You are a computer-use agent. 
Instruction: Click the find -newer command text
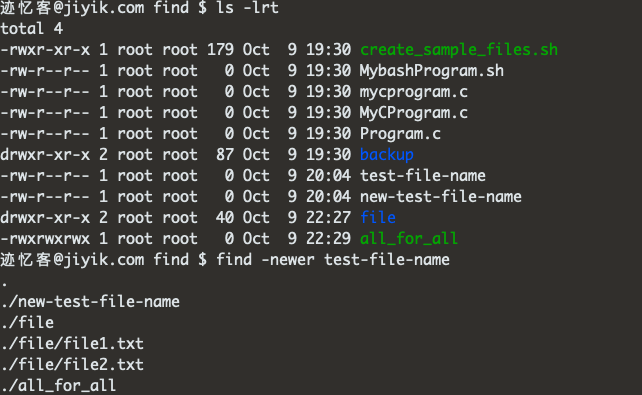(332, 260)
